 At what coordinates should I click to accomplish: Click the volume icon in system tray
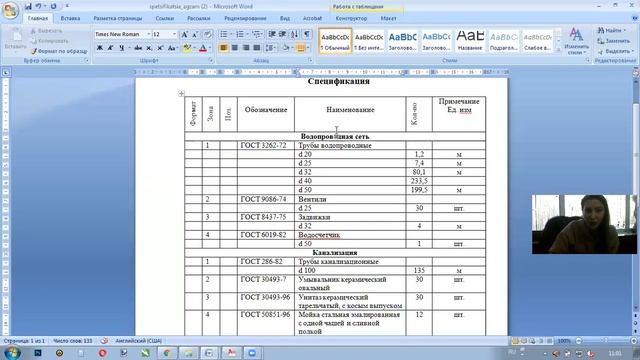click(x=556, y=353)
